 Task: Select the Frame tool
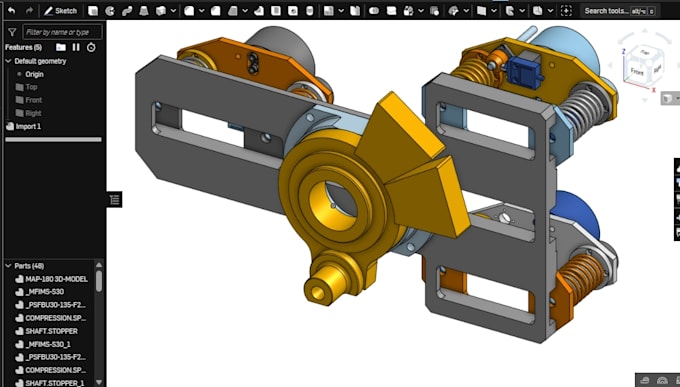pyautogui.click(x=510, y=11)
